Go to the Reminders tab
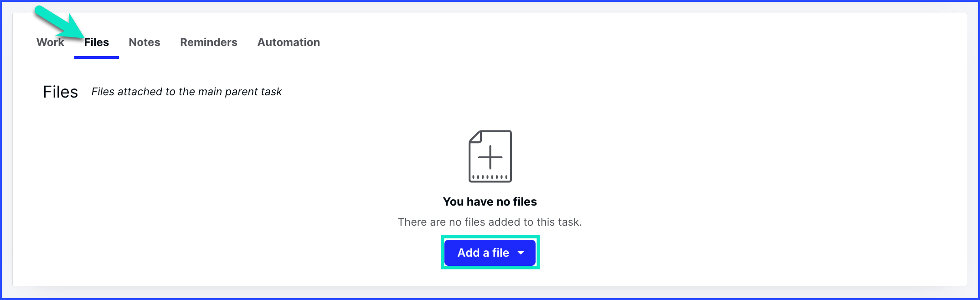This screenshot has width=980, height=300. (209, 42)
